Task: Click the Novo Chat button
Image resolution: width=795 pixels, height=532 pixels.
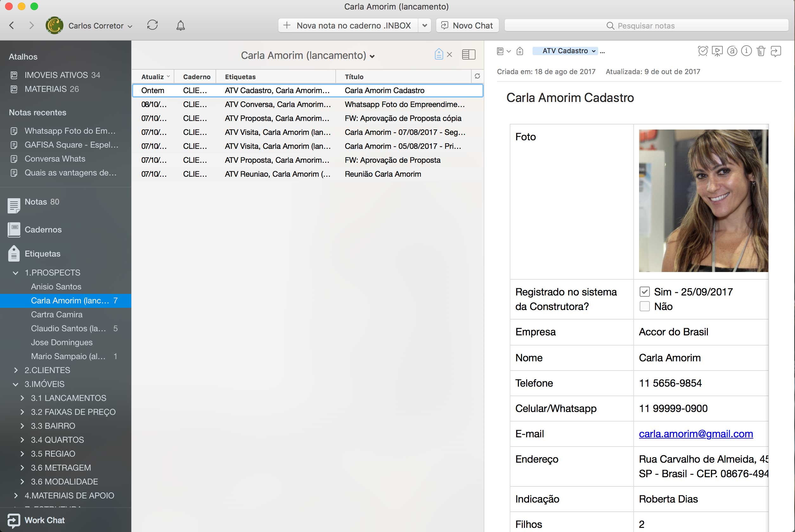Action: [467, 25]
